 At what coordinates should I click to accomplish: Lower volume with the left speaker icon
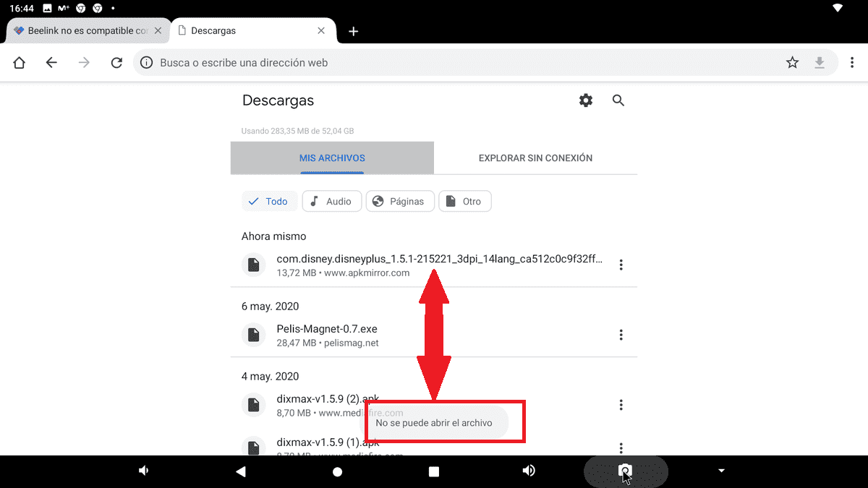144,471
